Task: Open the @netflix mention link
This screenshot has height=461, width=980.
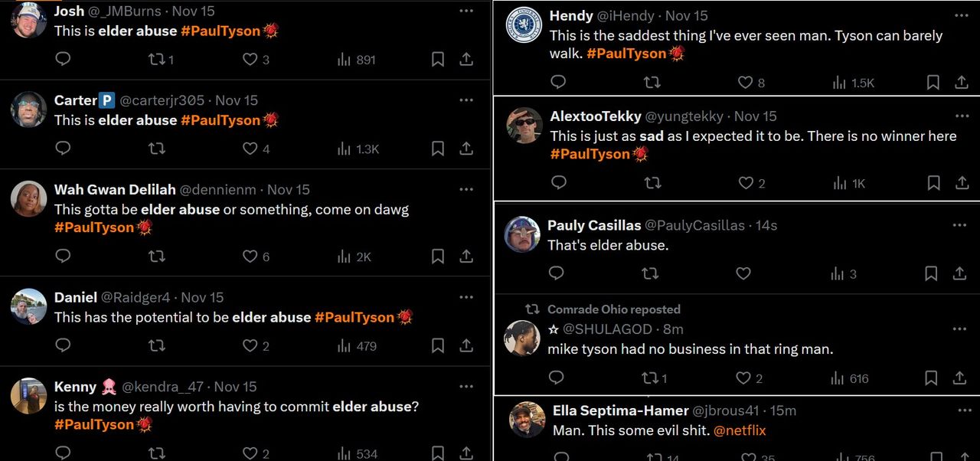Action: click(x=740, y=430)
